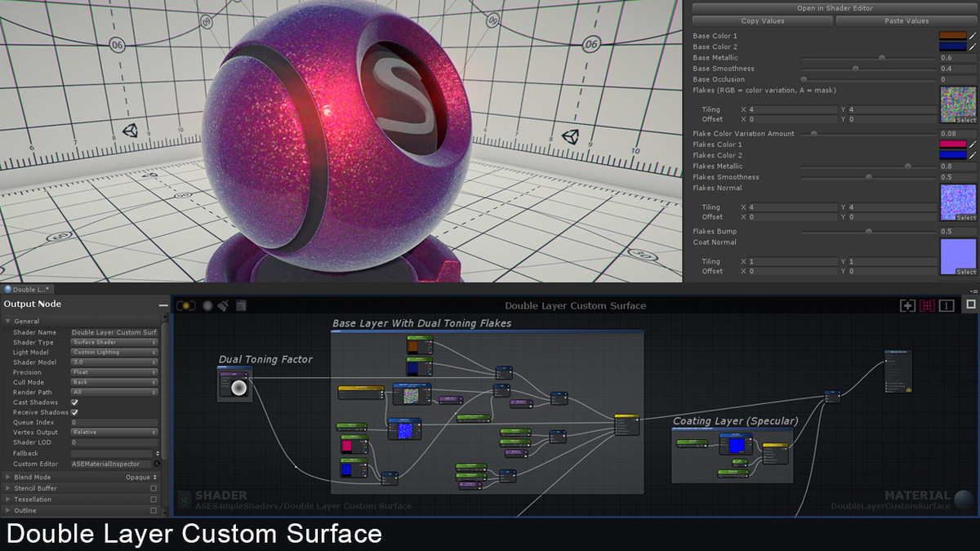Select the orange color node in Base Layer

pos(418,344)
